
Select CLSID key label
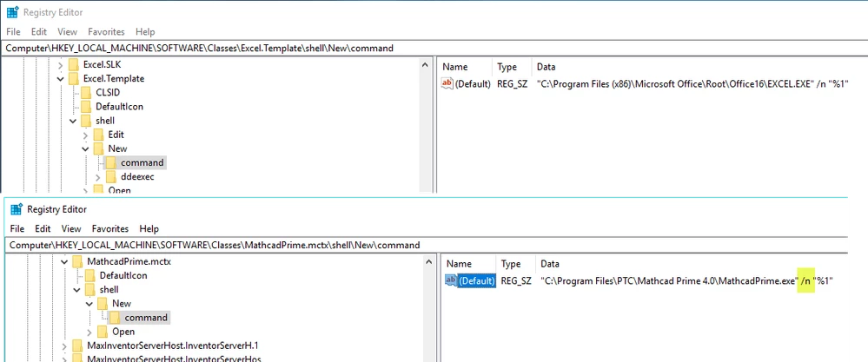pos(108,92)
